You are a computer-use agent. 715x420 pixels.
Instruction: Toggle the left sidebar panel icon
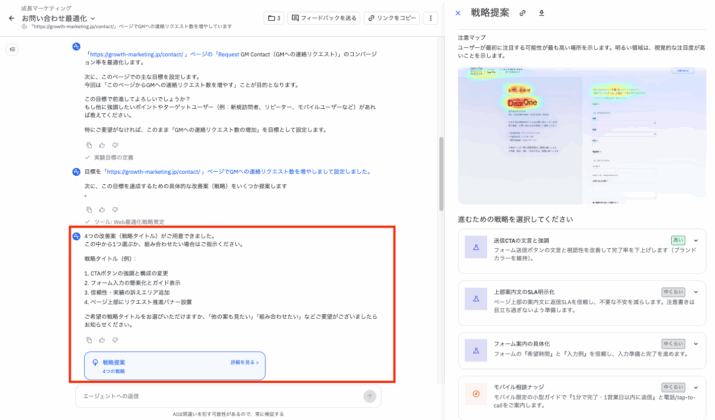point(12,48)
